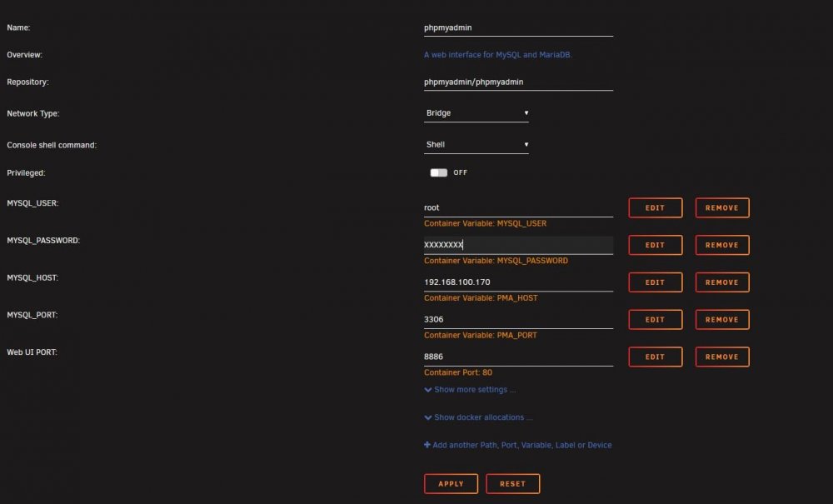Image resolution: width=833 pixels, height=504 pixels.
Task: Click the 'MYSQL_HOST:' label
Action: (32, 277)
